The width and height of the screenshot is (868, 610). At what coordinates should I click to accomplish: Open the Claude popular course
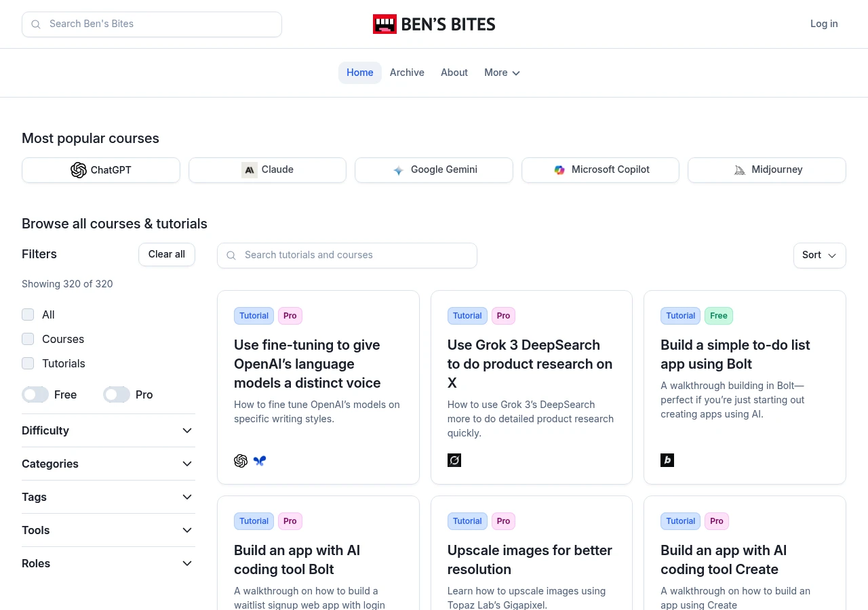267,170
